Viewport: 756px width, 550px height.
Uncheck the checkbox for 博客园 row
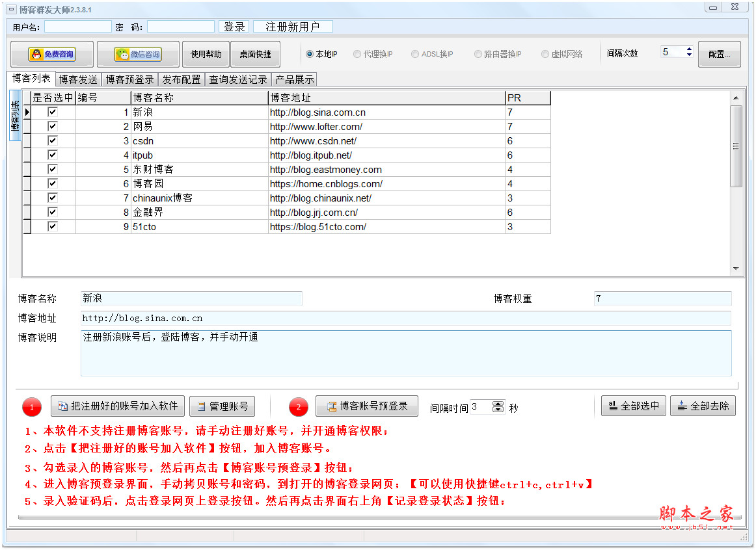(53, 183)
